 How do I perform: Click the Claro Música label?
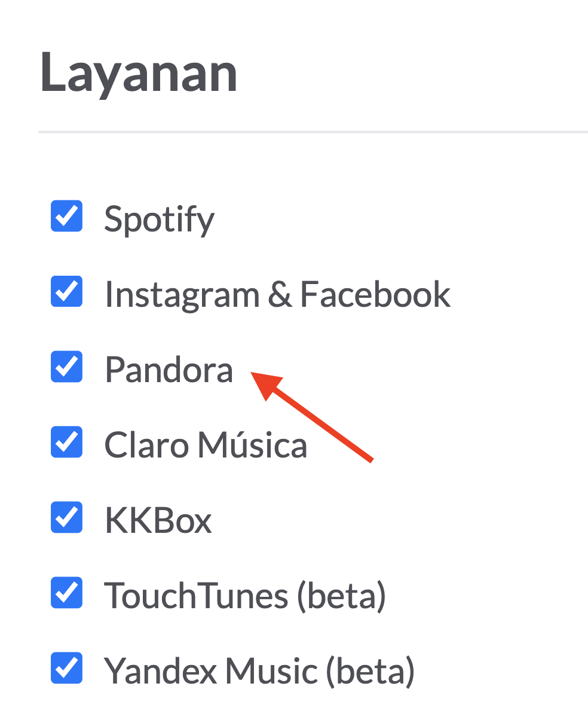tap(206, 445)
